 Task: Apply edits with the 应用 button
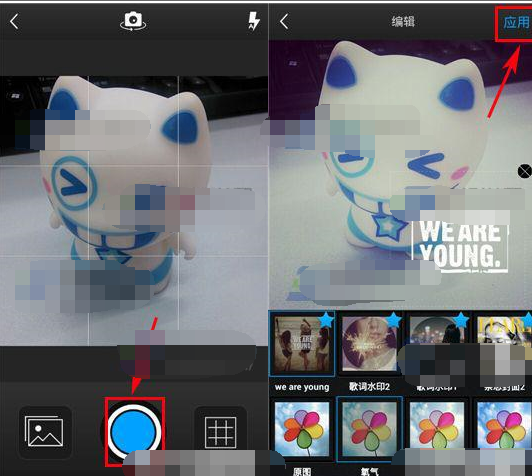pos(515,22)
